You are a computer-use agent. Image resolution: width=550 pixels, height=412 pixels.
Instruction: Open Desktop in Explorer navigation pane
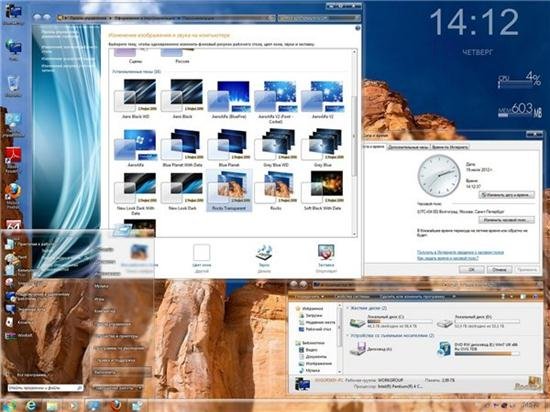click(314, 329)
